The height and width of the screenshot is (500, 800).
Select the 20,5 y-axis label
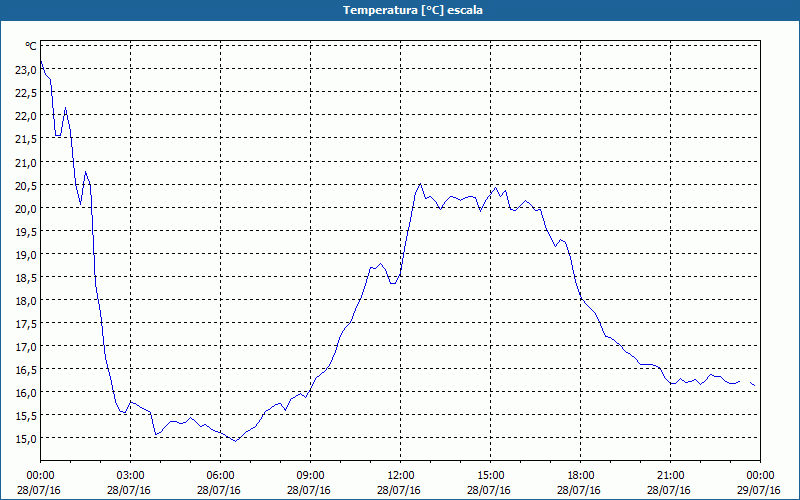[x=26, y=186]
